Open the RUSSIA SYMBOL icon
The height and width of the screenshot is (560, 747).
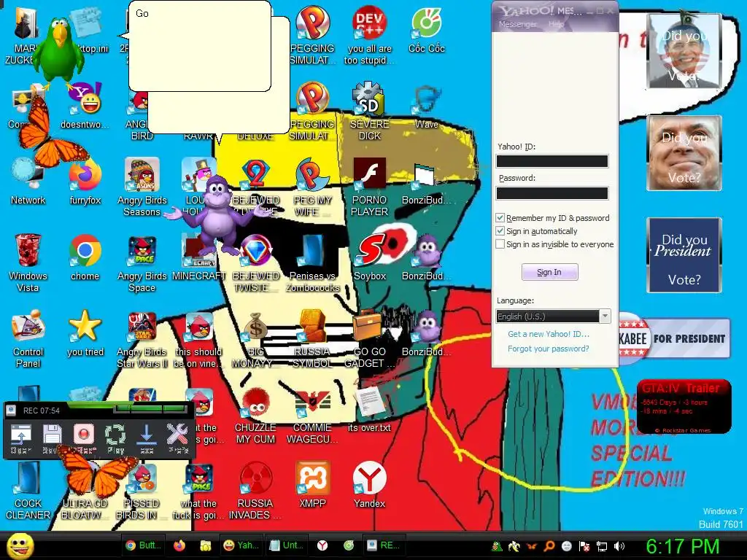(312, 340)
